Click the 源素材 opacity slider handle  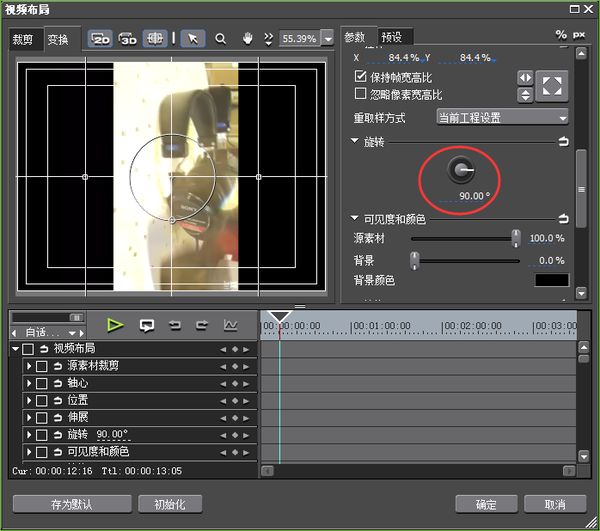pos(516,238)
